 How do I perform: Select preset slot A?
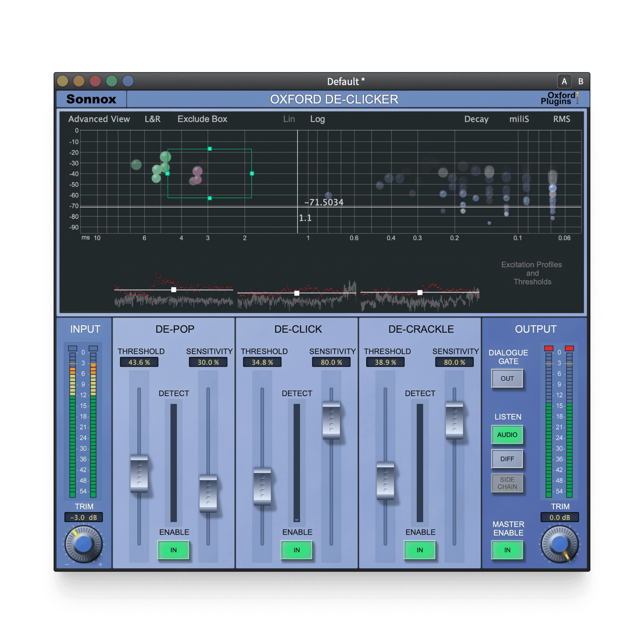(564, 81)
